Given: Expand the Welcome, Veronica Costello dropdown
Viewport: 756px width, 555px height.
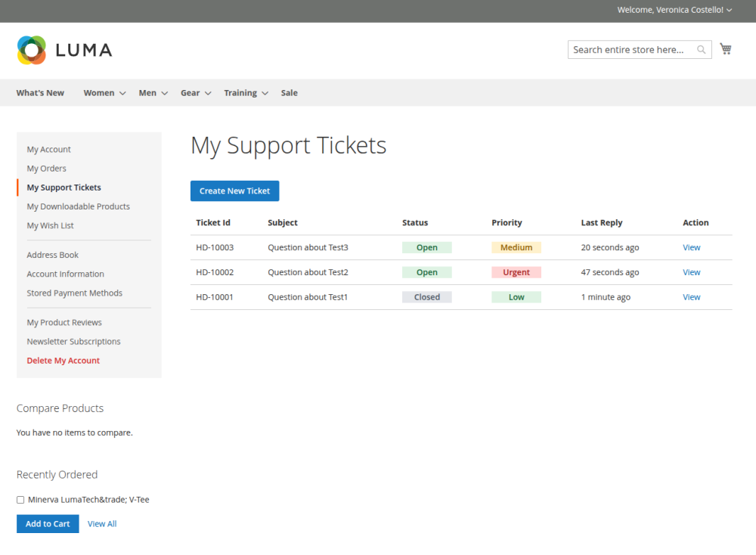Looking at the screenshot, I should 674,10.
